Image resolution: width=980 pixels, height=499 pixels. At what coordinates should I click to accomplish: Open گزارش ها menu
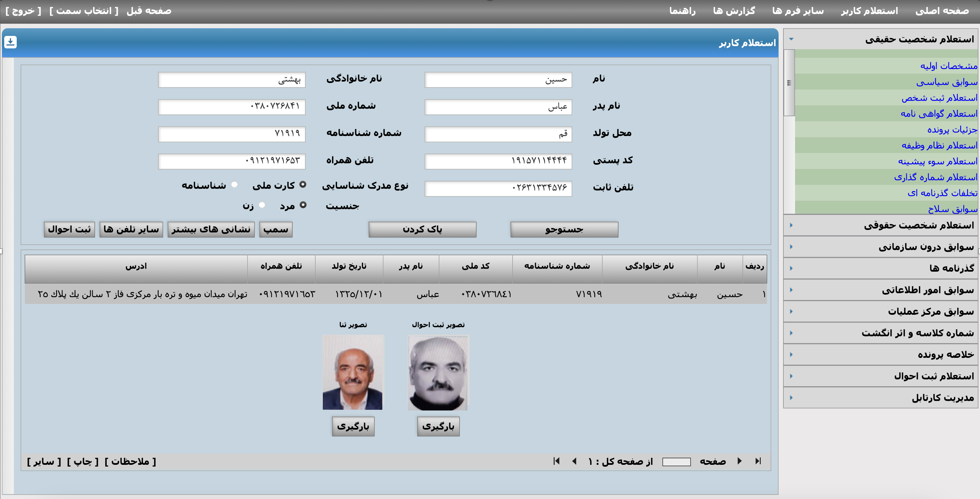734,11
